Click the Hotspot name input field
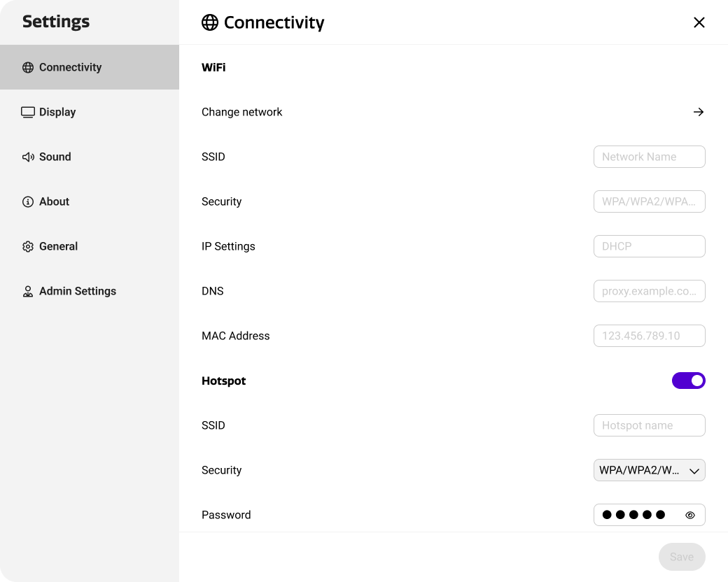Image resolution: width=728 pixels, height=582 pixels. [649, 425]
